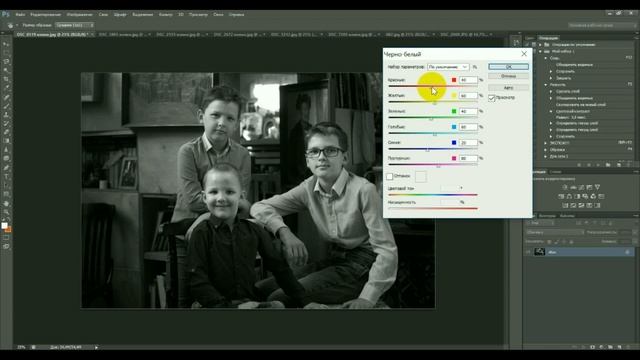The image size is (640, 360).
Task: Collapse the Мой набор 1 action set
Action: click(x=540, y=51)
